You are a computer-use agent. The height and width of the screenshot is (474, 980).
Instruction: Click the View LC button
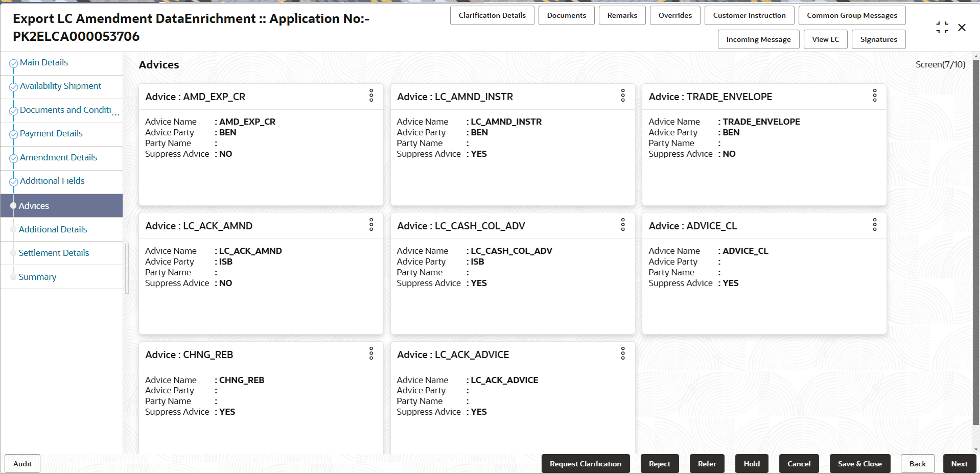(825, 39)
